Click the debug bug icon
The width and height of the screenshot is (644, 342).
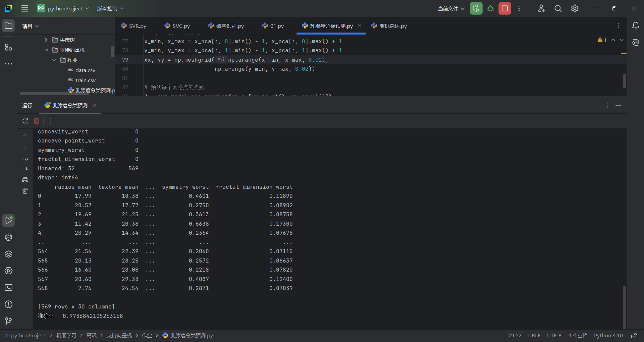490,8
